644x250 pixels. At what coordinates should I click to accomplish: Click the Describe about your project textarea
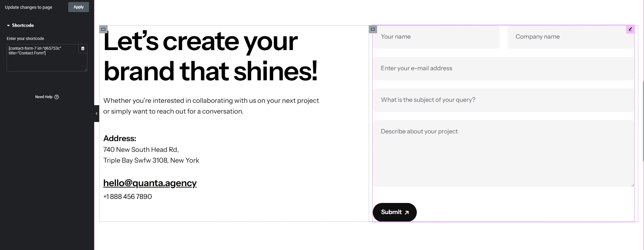[x=504, y=153]
